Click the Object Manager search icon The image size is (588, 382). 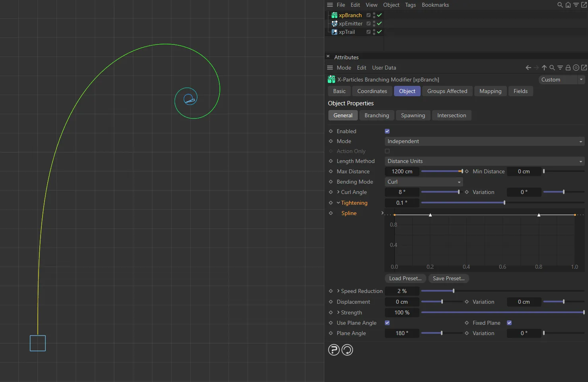click(560, 5)
